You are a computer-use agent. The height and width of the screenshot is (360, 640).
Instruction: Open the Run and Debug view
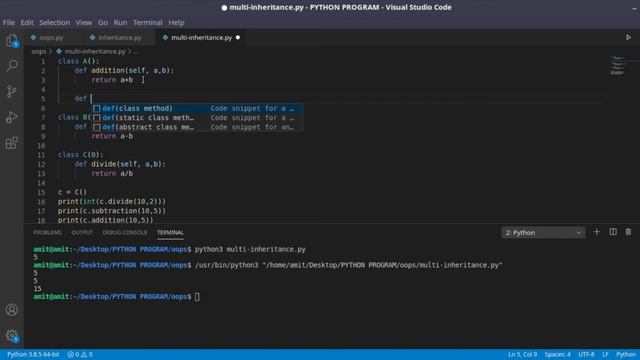tap(12, 118)
